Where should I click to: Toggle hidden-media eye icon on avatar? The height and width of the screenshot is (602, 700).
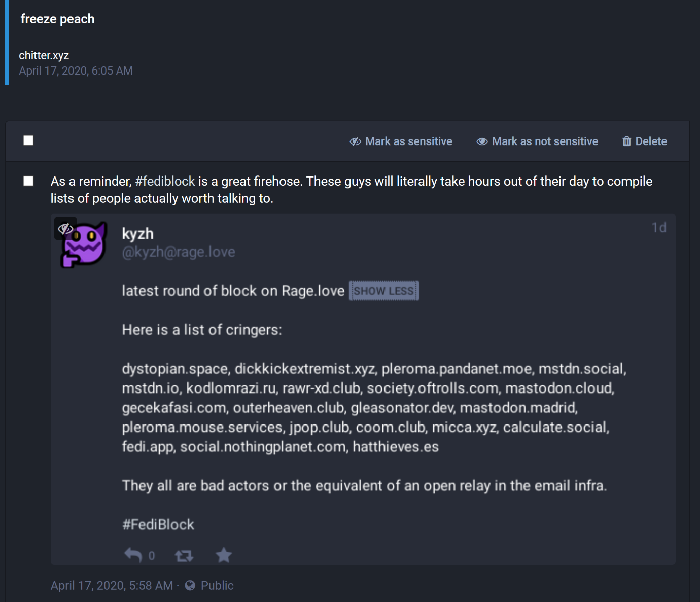click(x=65, y=229)
